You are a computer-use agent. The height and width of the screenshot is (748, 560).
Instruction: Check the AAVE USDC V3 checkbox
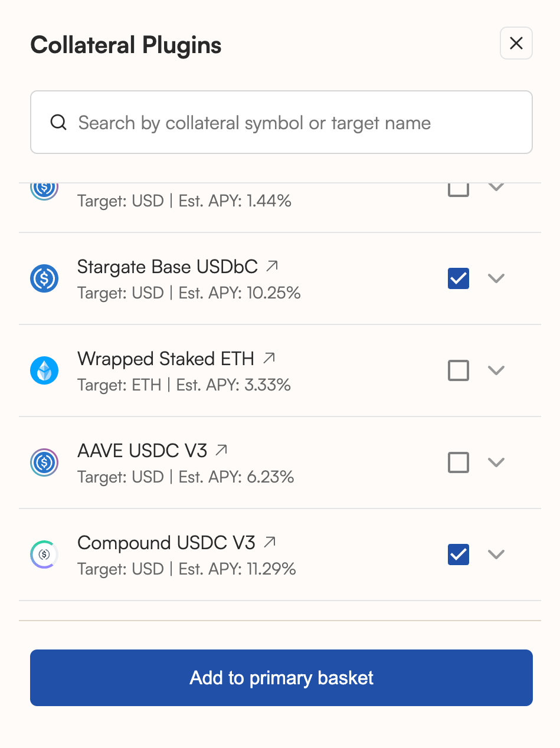pos(459,462)
